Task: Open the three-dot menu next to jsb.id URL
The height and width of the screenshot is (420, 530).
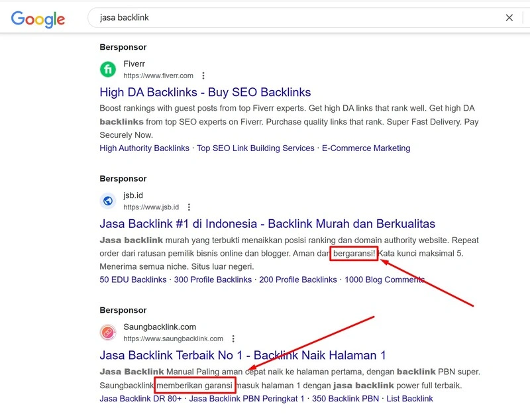Action: coord(189,207)
